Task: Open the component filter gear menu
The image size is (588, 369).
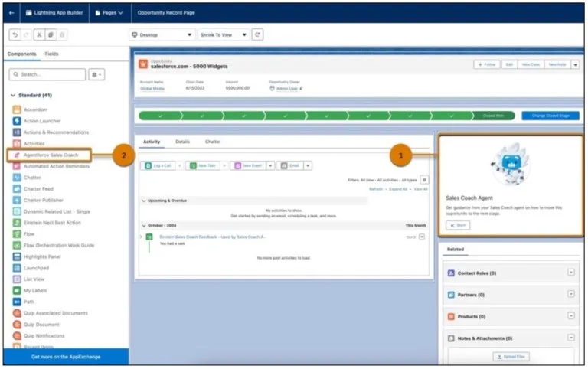Action: click(x=96, y=74)
